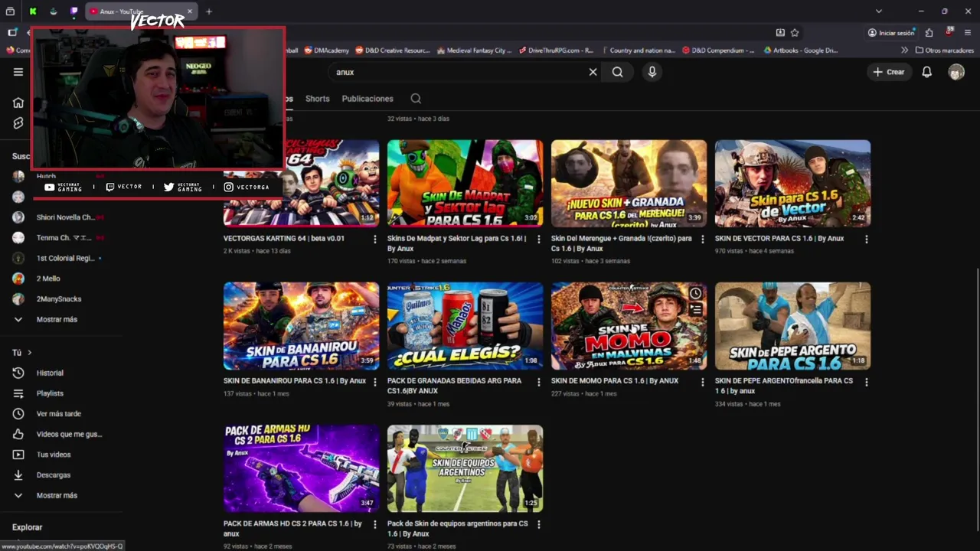Open options menu for SKIN DE VECTOR video
This screenshot has height=551, width=980.
[x=866, y=240]
